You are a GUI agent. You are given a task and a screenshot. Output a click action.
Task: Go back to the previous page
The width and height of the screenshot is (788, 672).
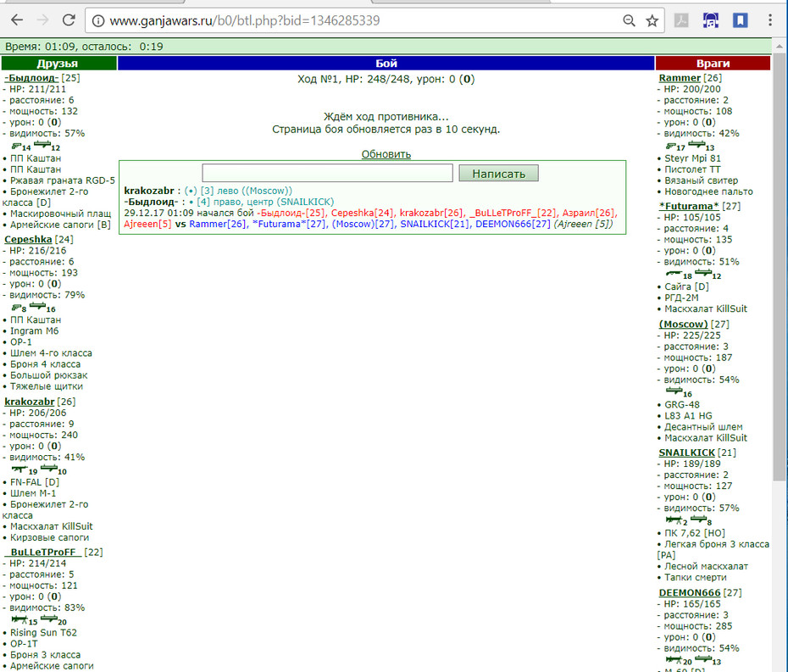pyautogui.click(x=17, y=20)
